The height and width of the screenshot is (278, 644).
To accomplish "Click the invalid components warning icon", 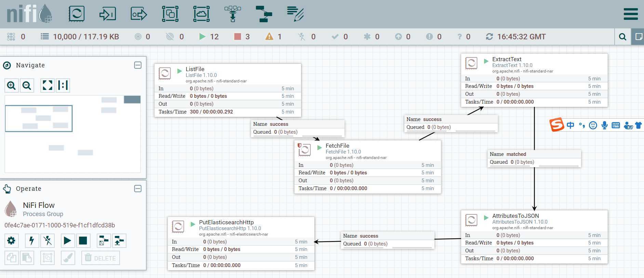I will tap(269, 36).
